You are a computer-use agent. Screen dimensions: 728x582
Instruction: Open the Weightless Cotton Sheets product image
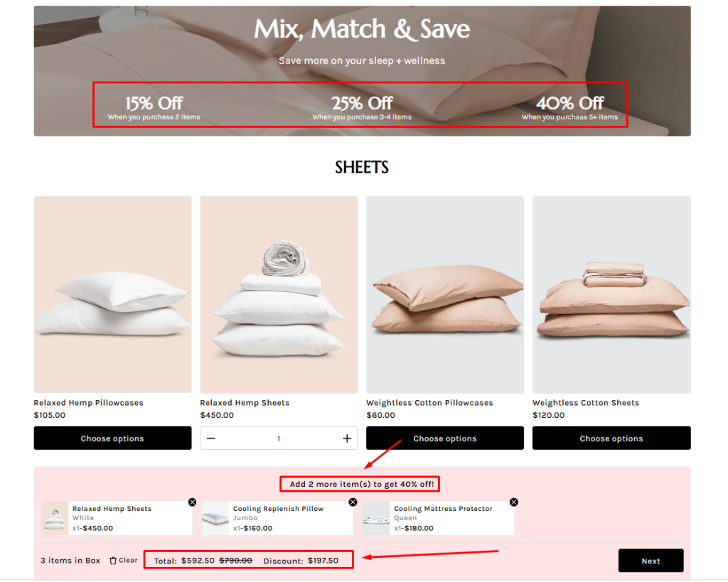(x=611, y=294)
